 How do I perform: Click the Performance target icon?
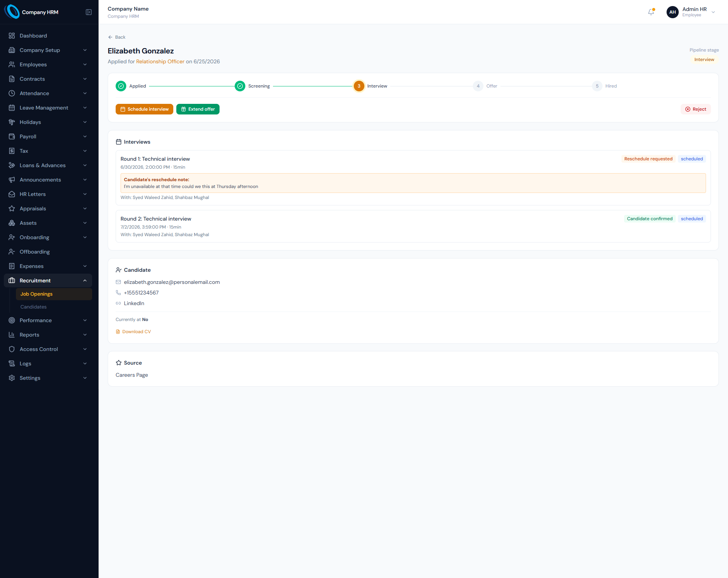12,320
